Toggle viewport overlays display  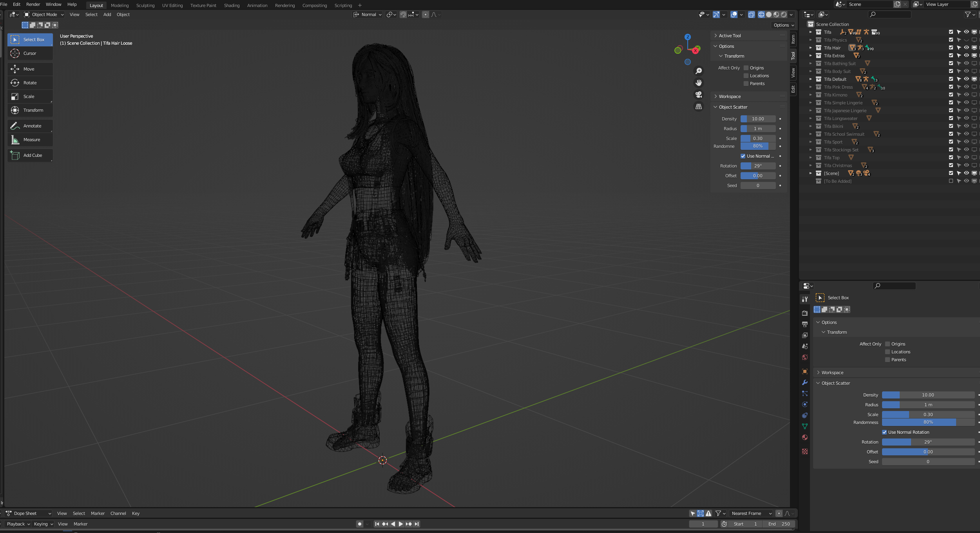pos(734,15)
